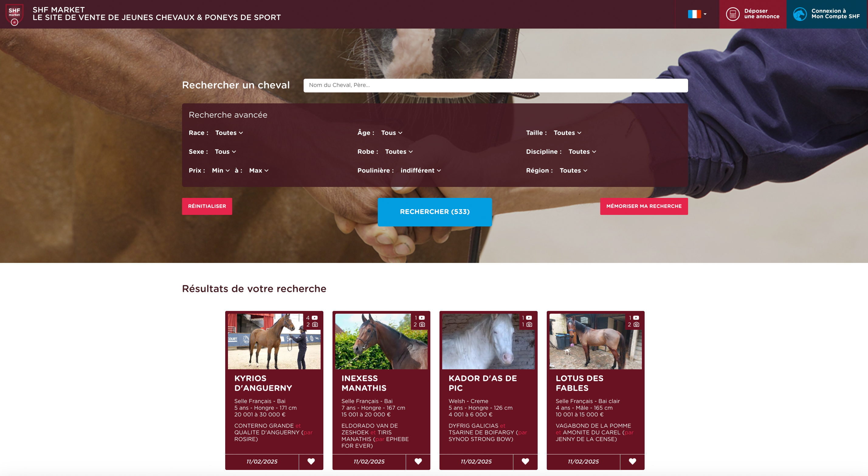This screenshot has width=868, height=476.
Task: Click the Mon Compte SHF horse icon
Action: click(x=800, y=14)
